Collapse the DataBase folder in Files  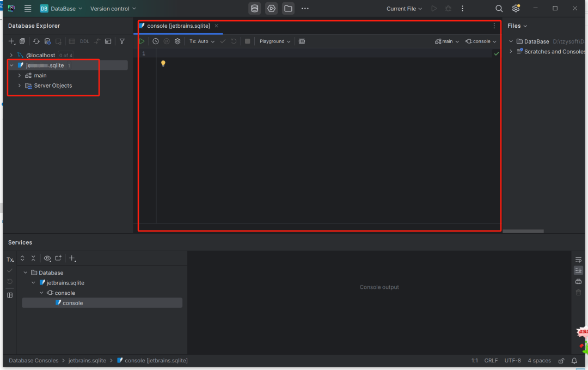pos(511,41)
